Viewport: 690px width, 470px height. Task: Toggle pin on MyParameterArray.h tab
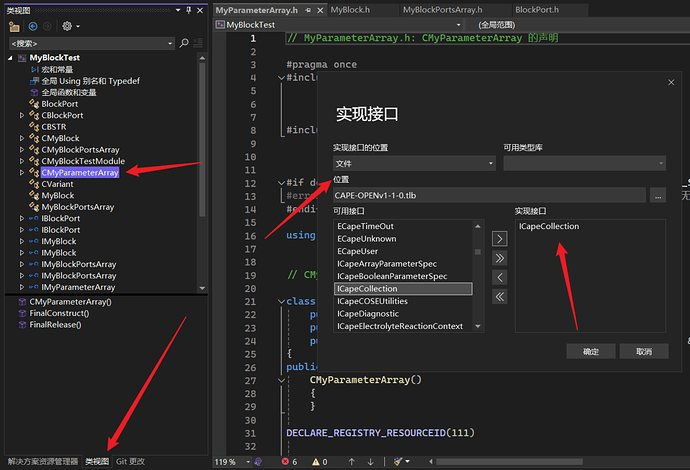[x=308, y=10]
